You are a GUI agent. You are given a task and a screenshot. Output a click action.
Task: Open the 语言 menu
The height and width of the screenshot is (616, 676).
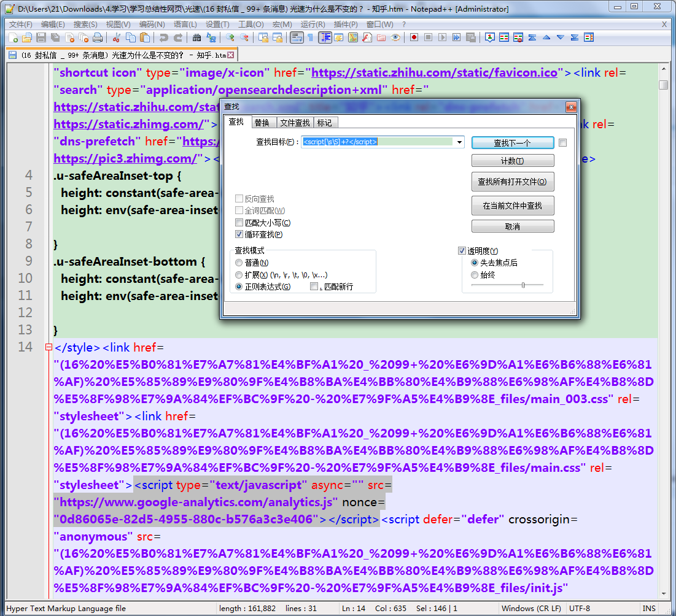tap(185, 25)
